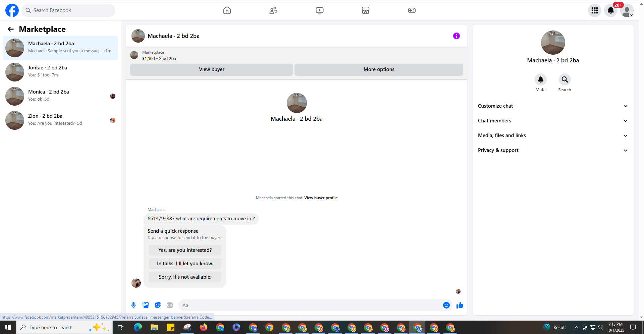644x334 pixels.
Task: Open conversation information purple icon
Action: 457,36
